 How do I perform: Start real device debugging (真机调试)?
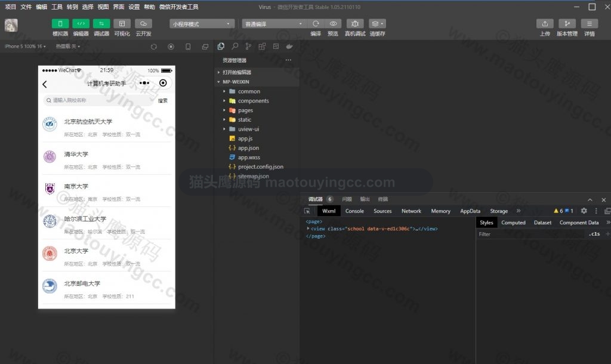pyautogui.click(x=355, y=24)
